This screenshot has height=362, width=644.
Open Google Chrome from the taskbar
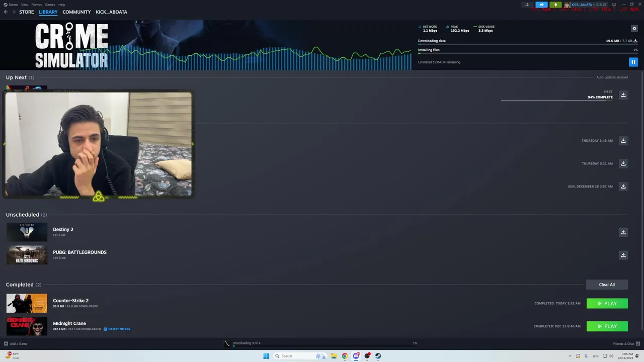tap(345, 356)
